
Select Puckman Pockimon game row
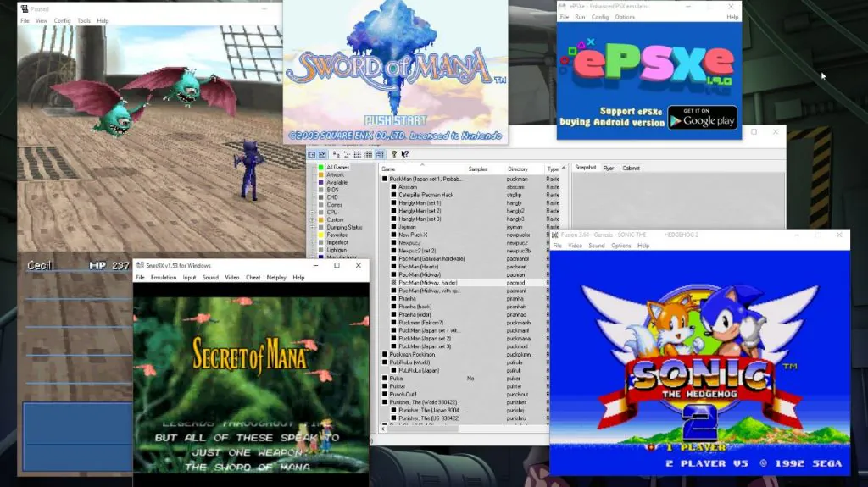[x=412, y=355]
